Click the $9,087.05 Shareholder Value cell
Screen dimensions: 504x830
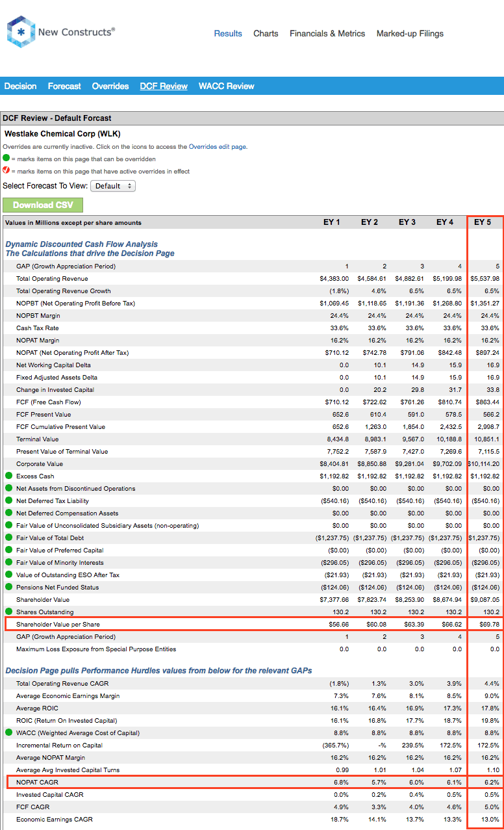point(485,600)
